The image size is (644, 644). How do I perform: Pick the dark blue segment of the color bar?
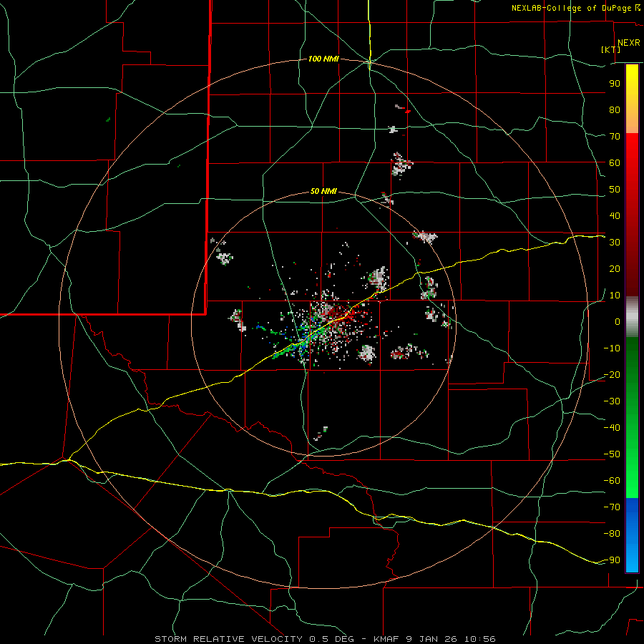click(632, 509)
